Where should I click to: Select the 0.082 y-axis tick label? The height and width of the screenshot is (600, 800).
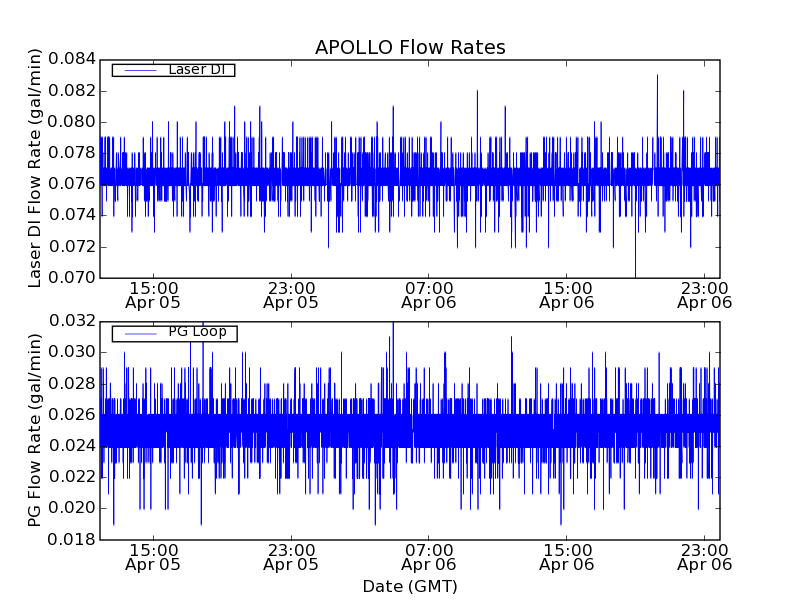click(72, 91)
